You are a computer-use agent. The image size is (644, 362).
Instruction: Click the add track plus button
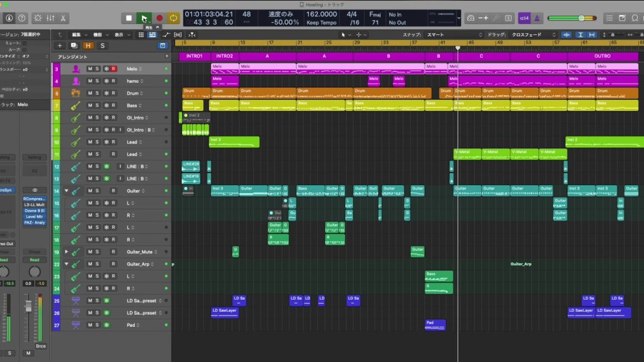pyautogui.click(x=60, y=46)
